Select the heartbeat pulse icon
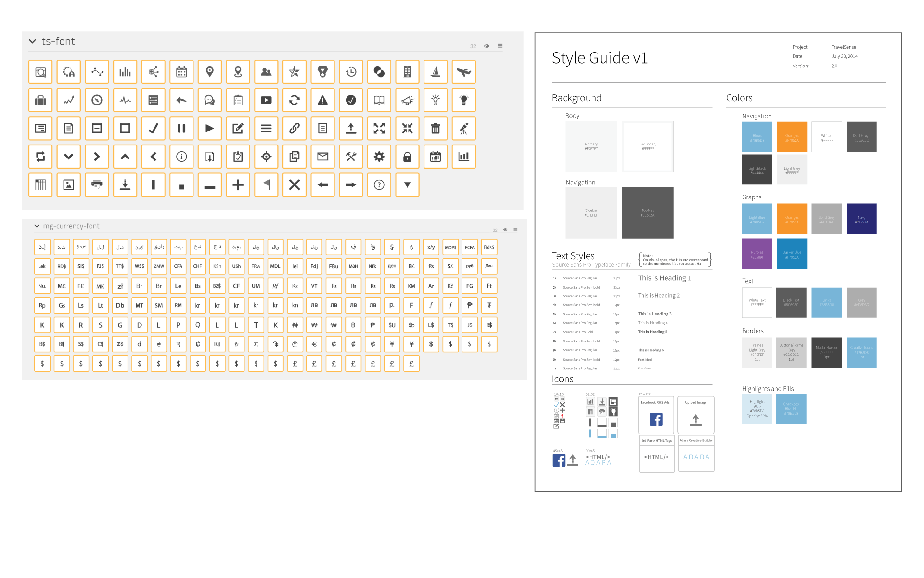 [x=125, y=100]
